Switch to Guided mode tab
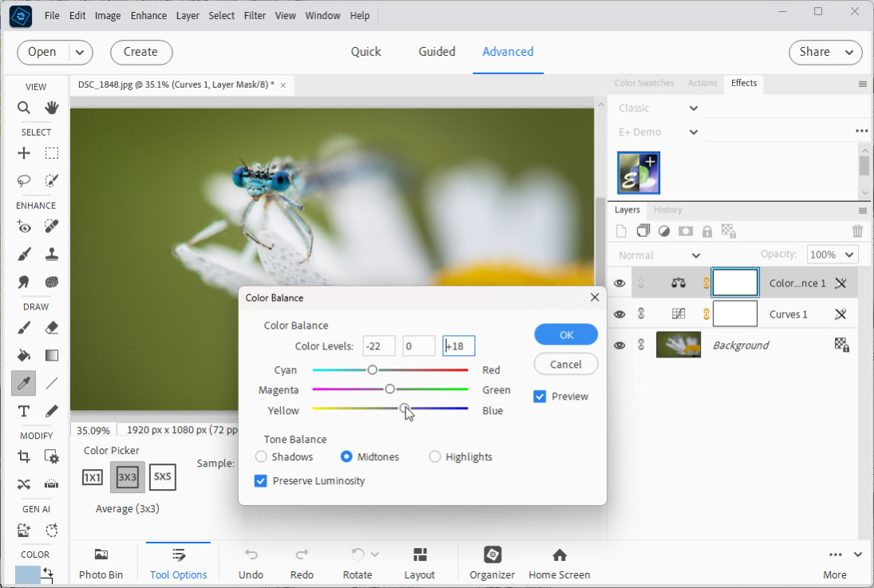The image size is (874, 588). [437, 52]
